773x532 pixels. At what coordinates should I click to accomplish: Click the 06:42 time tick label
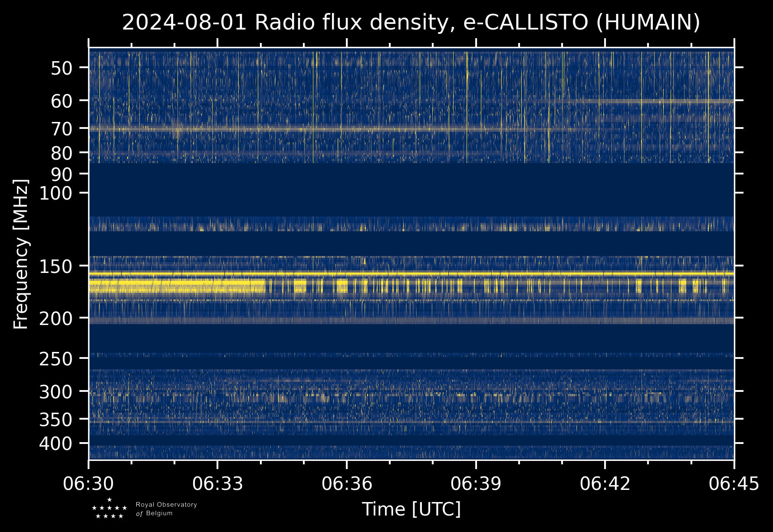click(x=605, y=483)
